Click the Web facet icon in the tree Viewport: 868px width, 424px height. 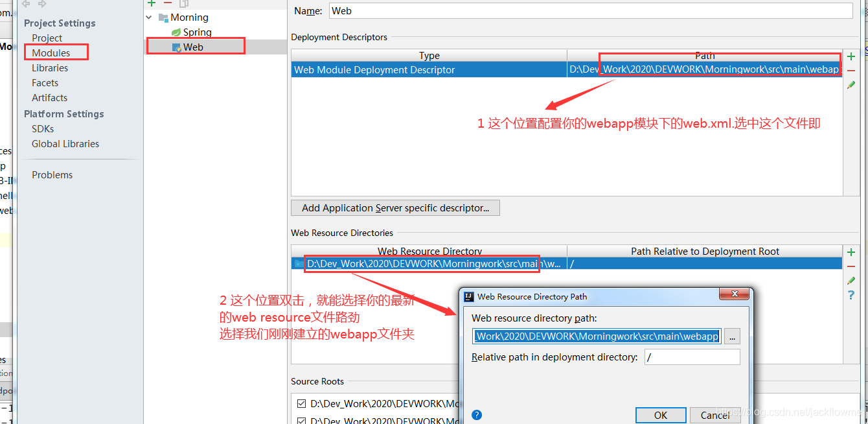coord(176,47)
